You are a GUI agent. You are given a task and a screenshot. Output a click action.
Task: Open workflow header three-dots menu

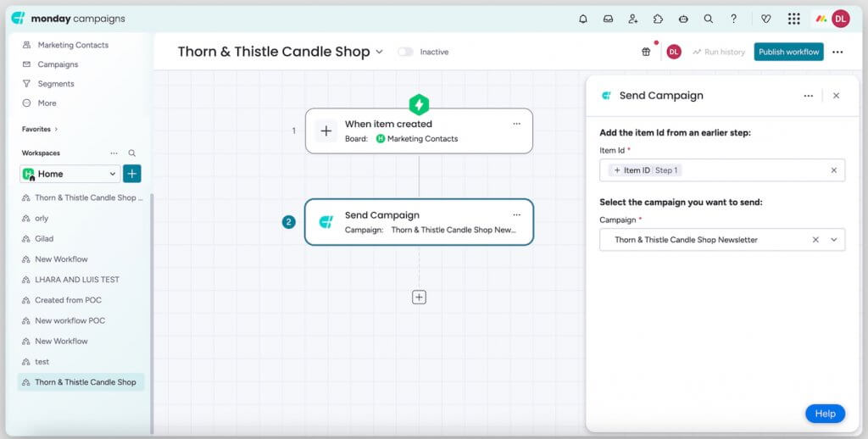pos(837,52)
